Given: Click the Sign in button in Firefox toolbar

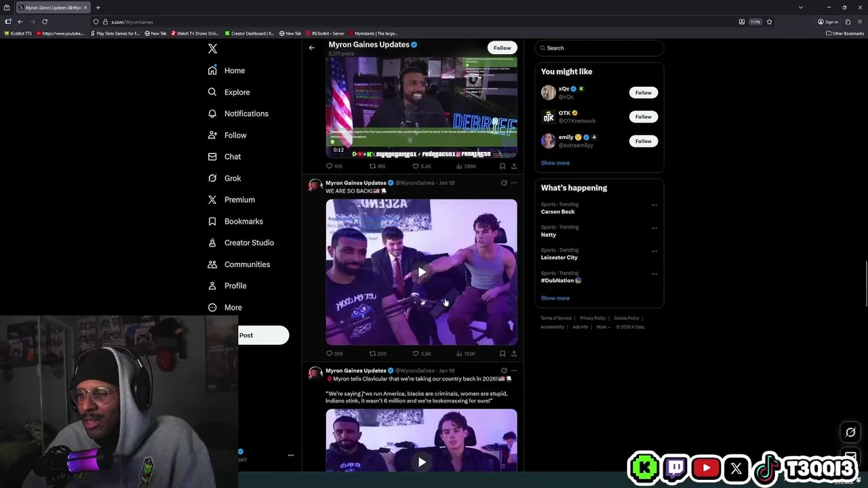Looking at the screenshot, I should click(828, 22).
